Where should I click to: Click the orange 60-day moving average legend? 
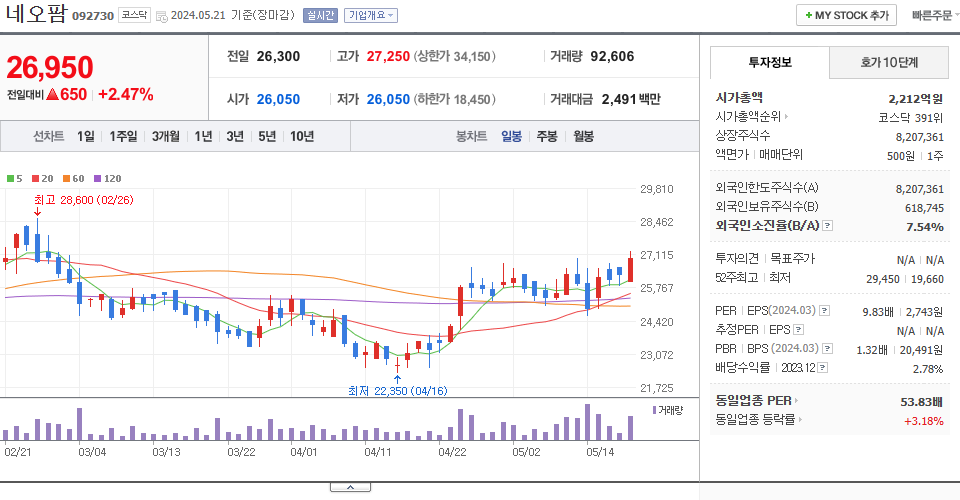pyautogui.click(x=73, y=179)
